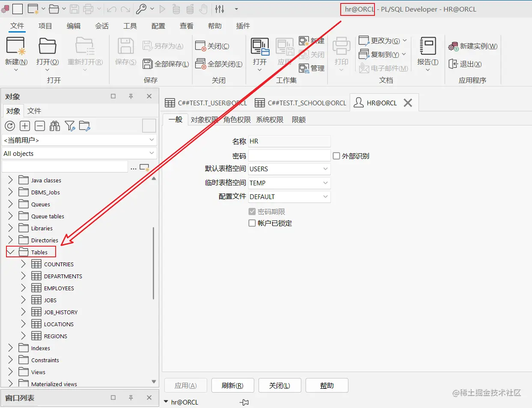Image resolution: width=532 pixels, height=408 pixels.
Task: Click the Reports (报告) icon
Action: [x=428, y=46]
